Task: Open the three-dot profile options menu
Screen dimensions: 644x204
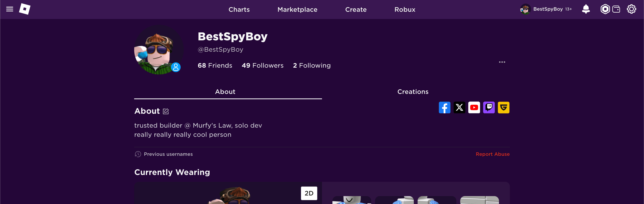Action: [x=502, y=62]
